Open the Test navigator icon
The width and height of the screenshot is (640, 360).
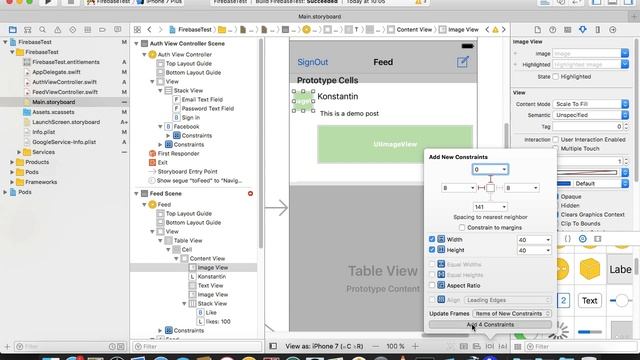[73, 30]
